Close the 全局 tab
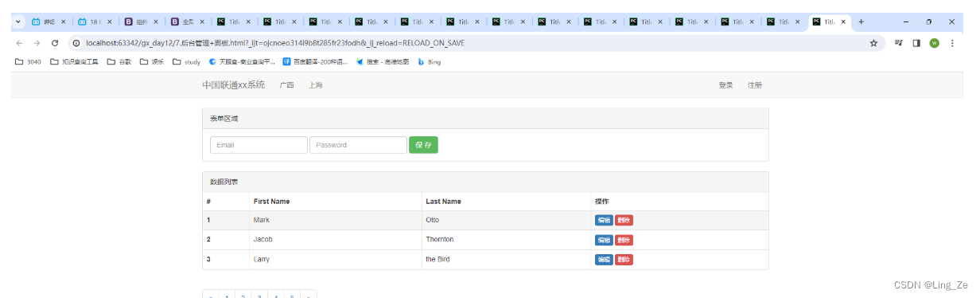 [201, 22]
